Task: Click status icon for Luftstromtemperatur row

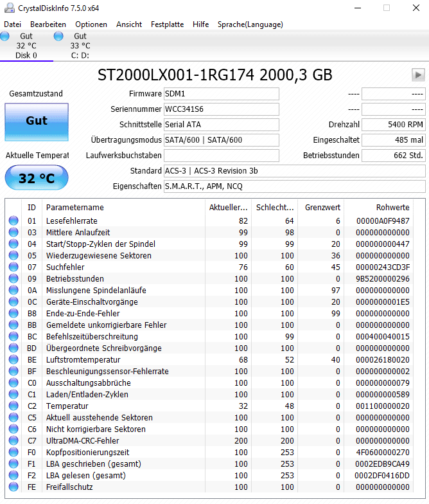Action: [x=13, y=360]
